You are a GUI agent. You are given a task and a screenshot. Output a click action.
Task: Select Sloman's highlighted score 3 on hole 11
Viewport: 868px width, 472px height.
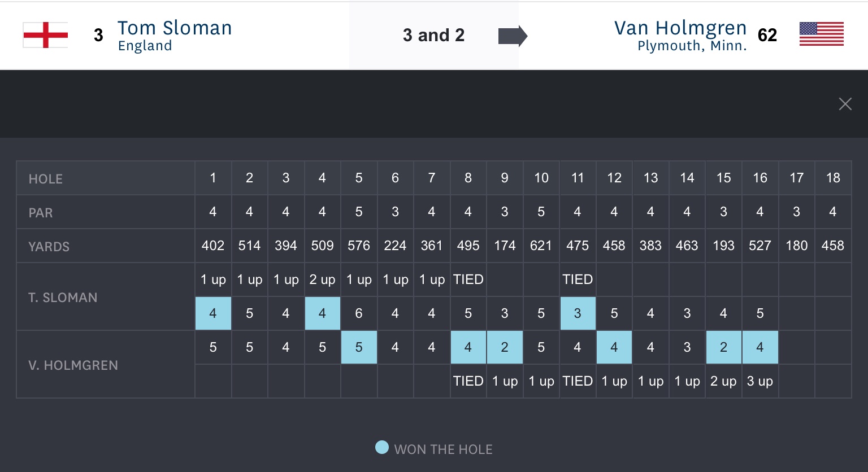pos(578,313)
